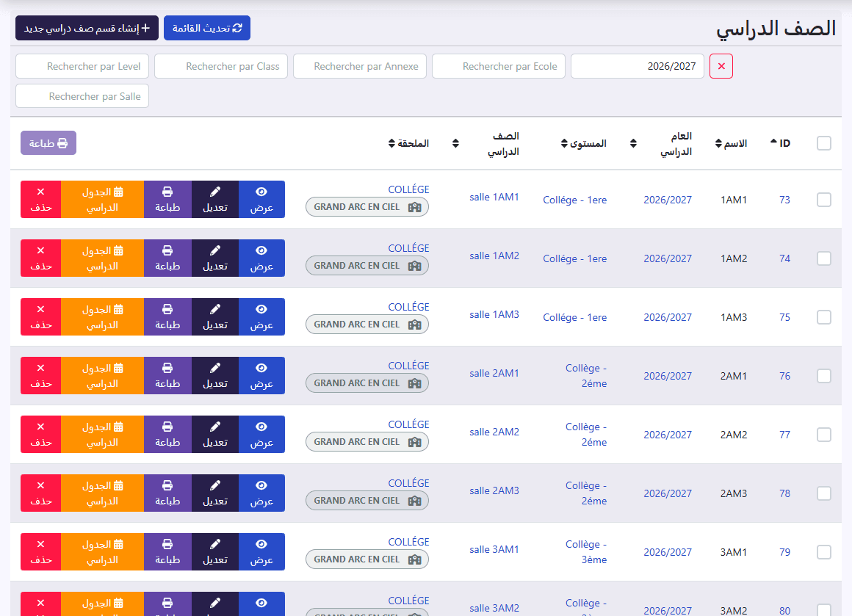Screen dimensions: 852x616
Task: Edit (تعديل) class 1AM2
Action: pyautogui.click(x=215, y=258)
